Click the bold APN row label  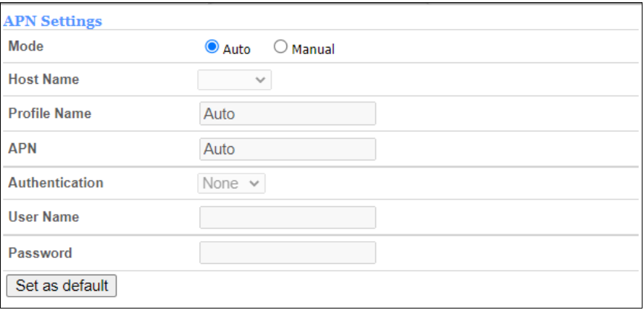tap(22, 148)
